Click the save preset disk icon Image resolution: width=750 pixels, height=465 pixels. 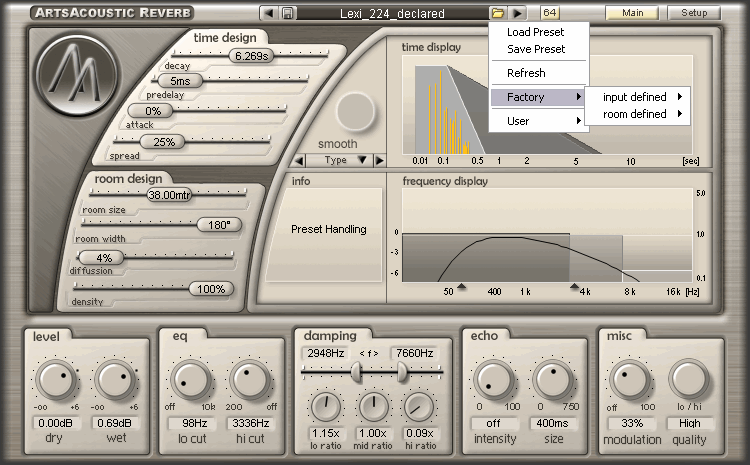pyautogui.click(x=287, y=13)
